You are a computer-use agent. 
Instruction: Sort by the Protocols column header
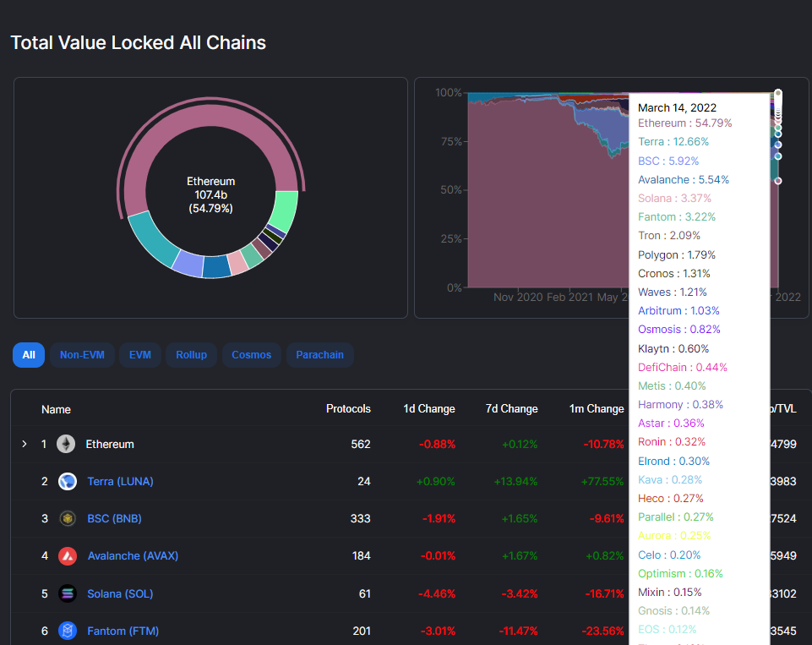[x=348, y=409]
